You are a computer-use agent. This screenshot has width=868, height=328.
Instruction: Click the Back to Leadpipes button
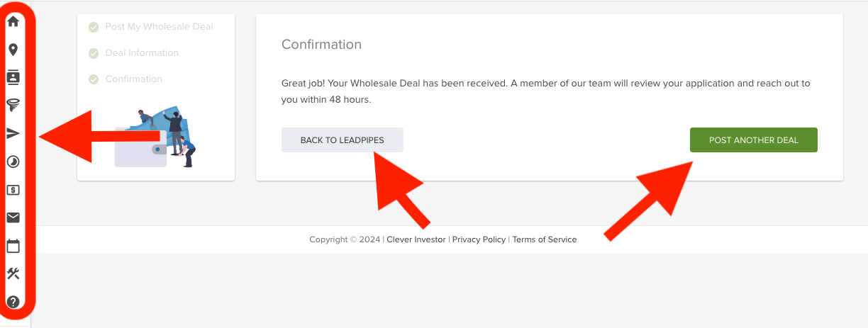point(343,140)
